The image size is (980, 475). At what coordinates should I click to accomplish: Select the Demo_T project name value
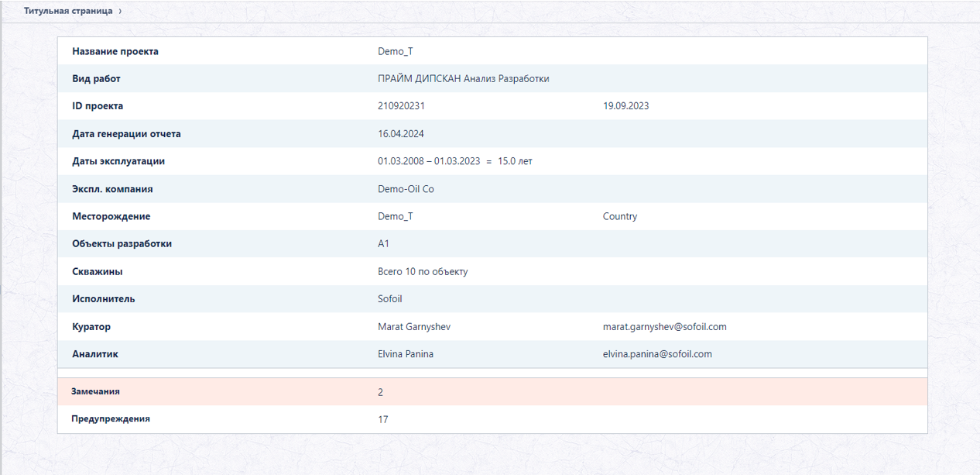pyautogui.click(x=396, y=51)
